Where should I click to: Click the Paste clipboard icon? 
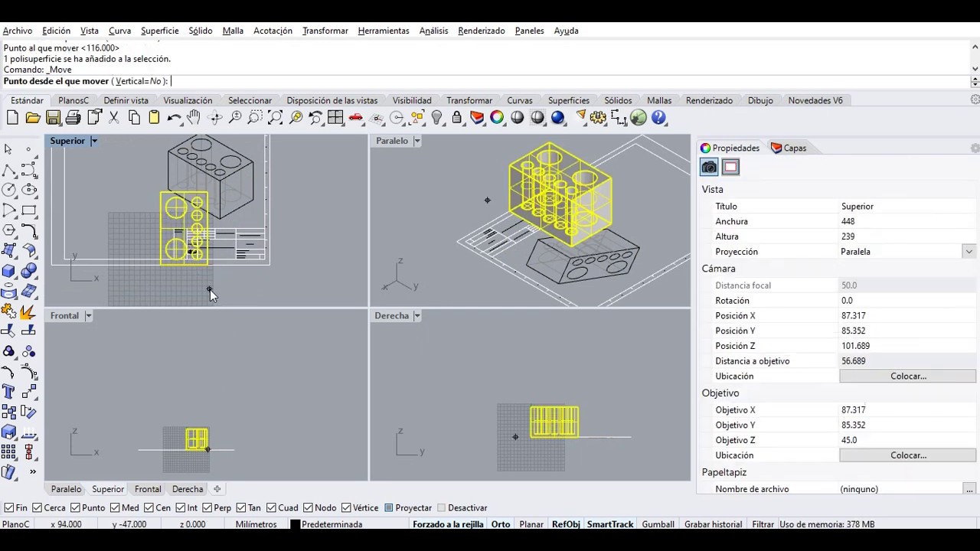click(154, 118)
